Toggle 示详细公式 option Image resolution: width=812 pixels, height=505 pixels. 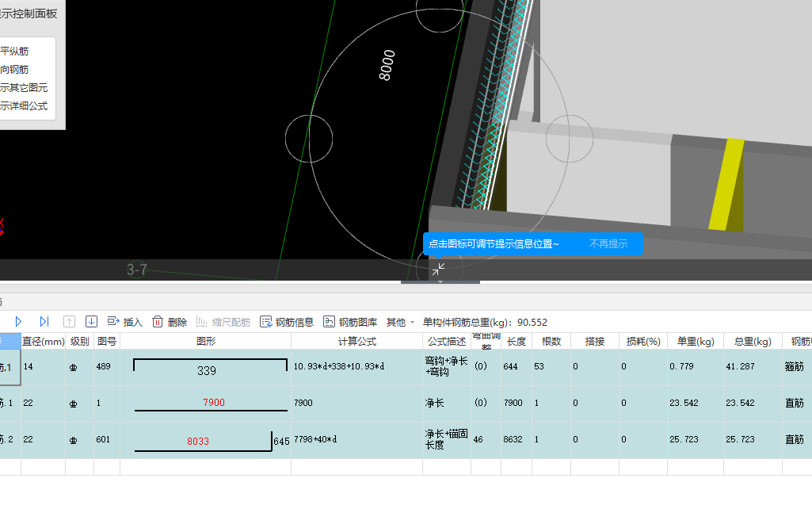click(24, 105)
